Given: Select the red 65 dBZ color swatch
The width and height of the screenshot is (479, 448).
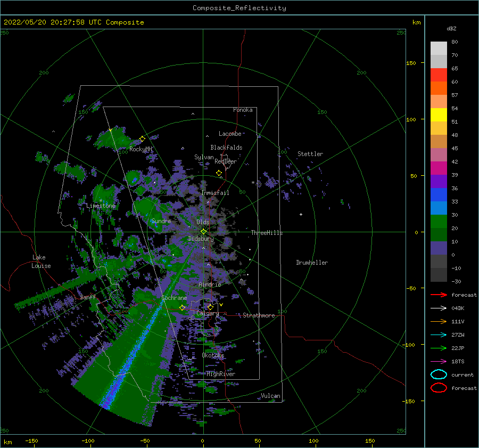Looking at the screenshot, I should [439, 75].
